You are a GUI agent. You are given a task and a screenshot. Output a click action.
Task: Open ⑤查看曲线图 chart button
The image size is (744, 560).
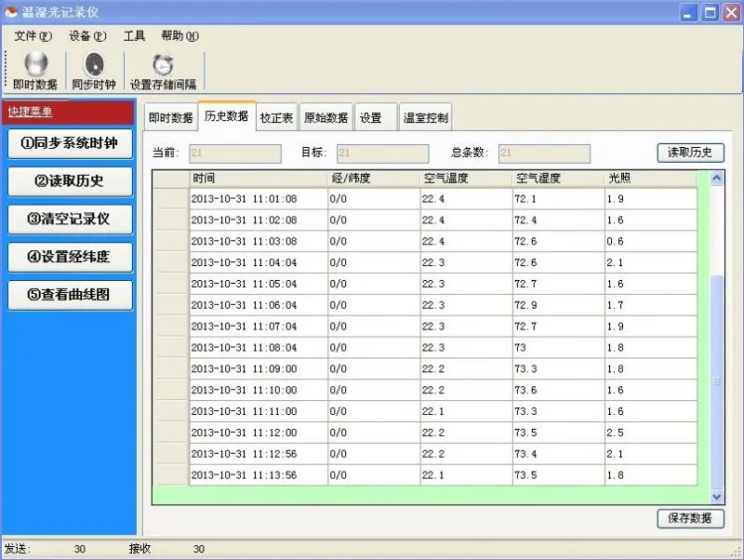point(70,295)
